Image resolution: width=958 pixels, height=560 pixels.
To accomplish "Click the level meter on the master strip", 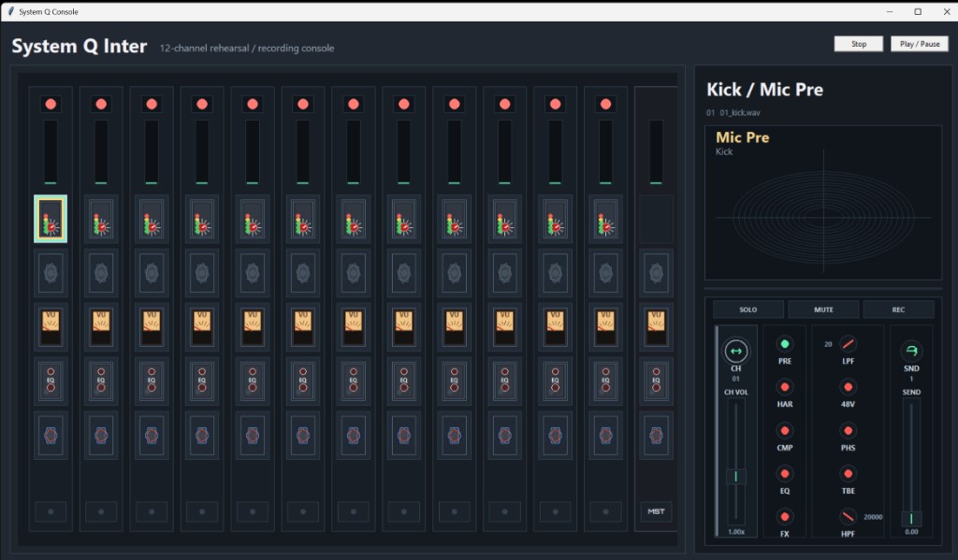I will [656, 152].
